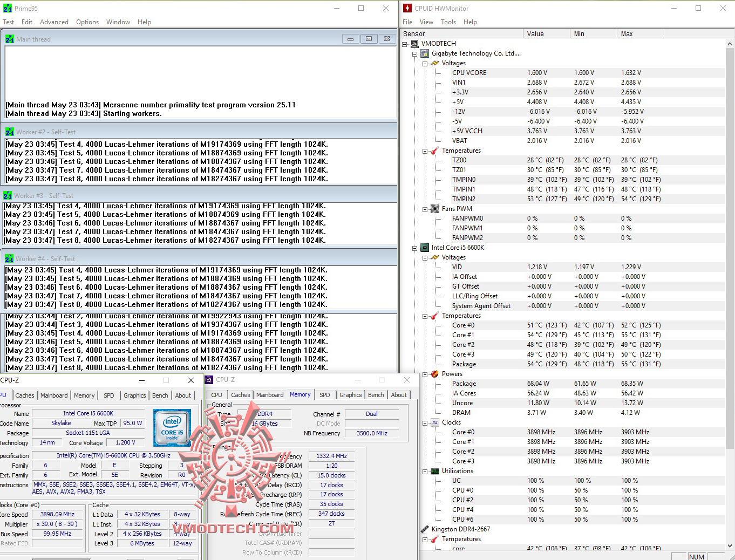Collapse the Voltages group under Gigabyte Technology
Image resolution: width=735 pixels, height=560 pixels.
point(425,63)
